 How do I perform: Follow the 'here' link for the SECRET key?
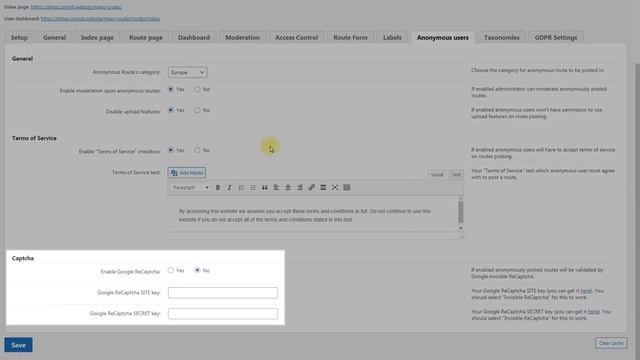[x=593, y=311]
